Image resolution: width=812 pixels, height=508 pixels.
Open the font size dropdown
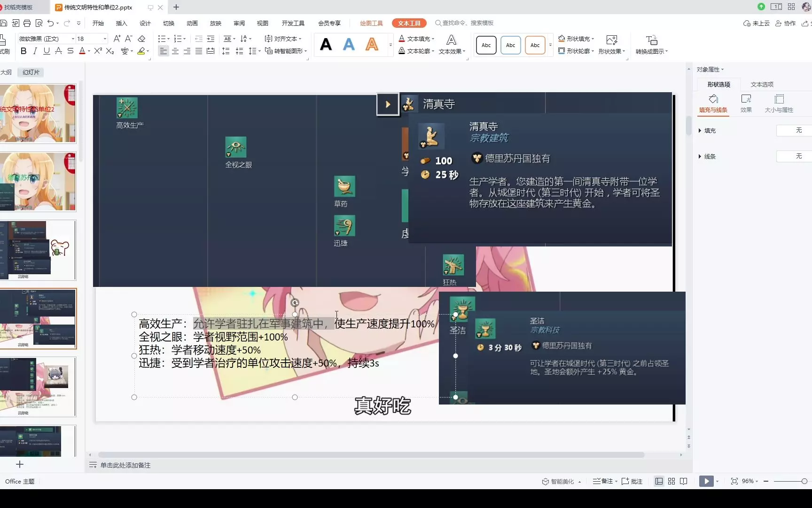click(105, 39)
